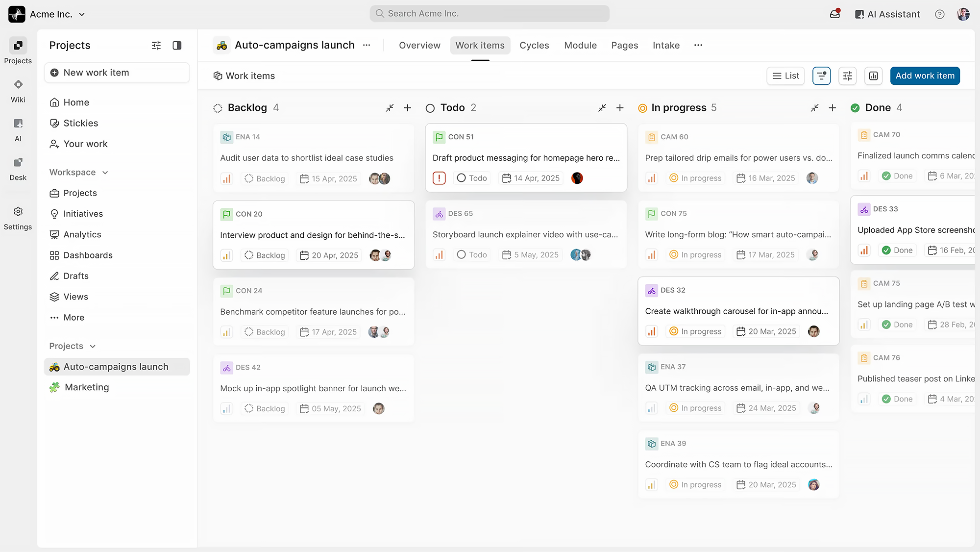Click the Add work item button

(925, 76)
